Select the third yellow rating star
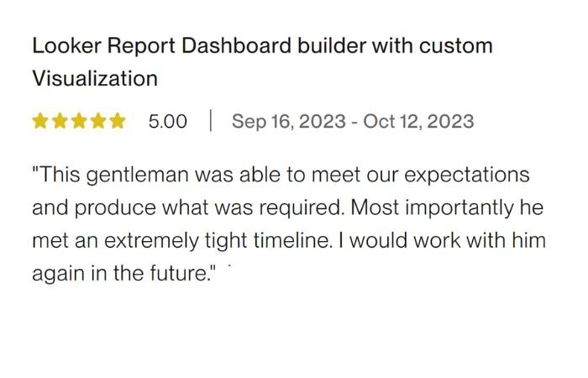This screenshot has width=588, height=378. [x=79, y=122]
